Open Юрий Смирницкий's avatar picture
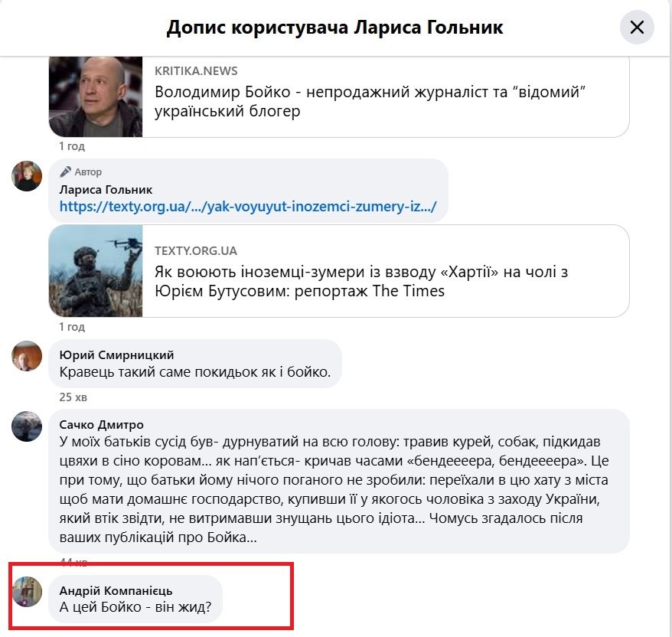 pyautogui.click(x=27, y=356)
